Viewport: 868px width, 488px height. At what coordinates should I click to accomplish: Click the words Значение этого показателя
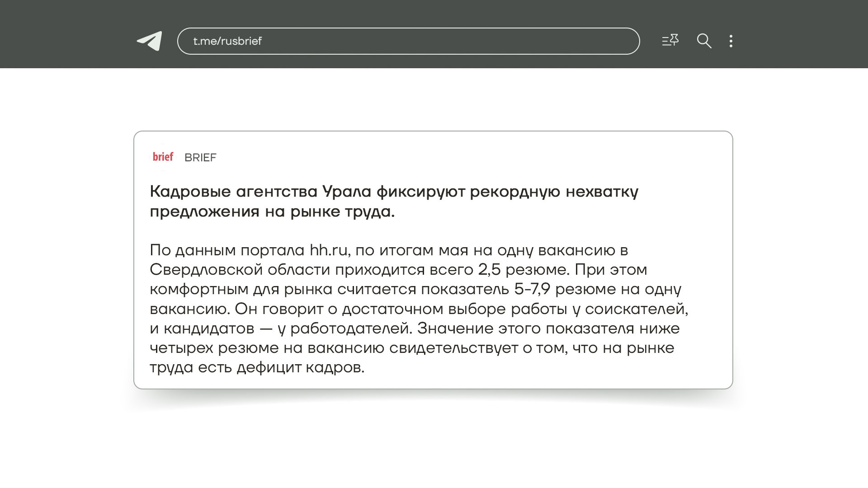pyautogui.click(x=525, y=328)
